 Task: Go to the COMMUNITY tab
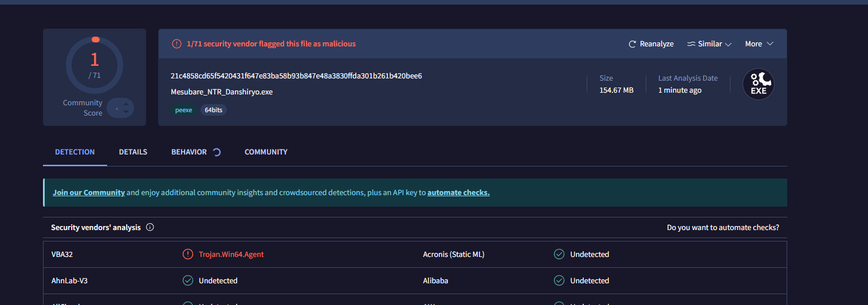[266, 152]
